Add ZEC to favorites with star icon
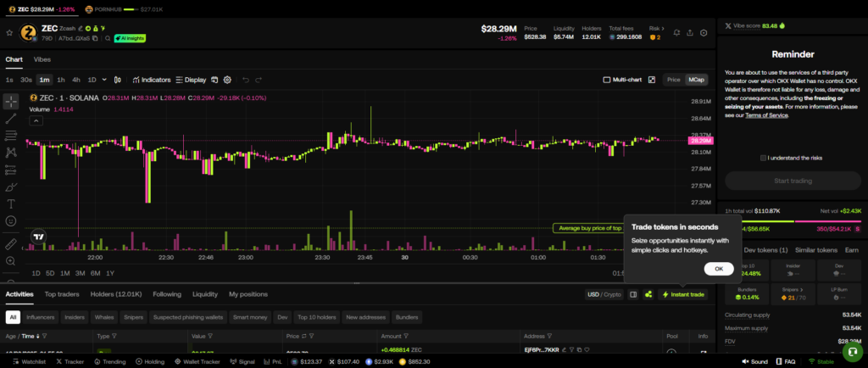868x368 pixels. [x=9, y=33]
